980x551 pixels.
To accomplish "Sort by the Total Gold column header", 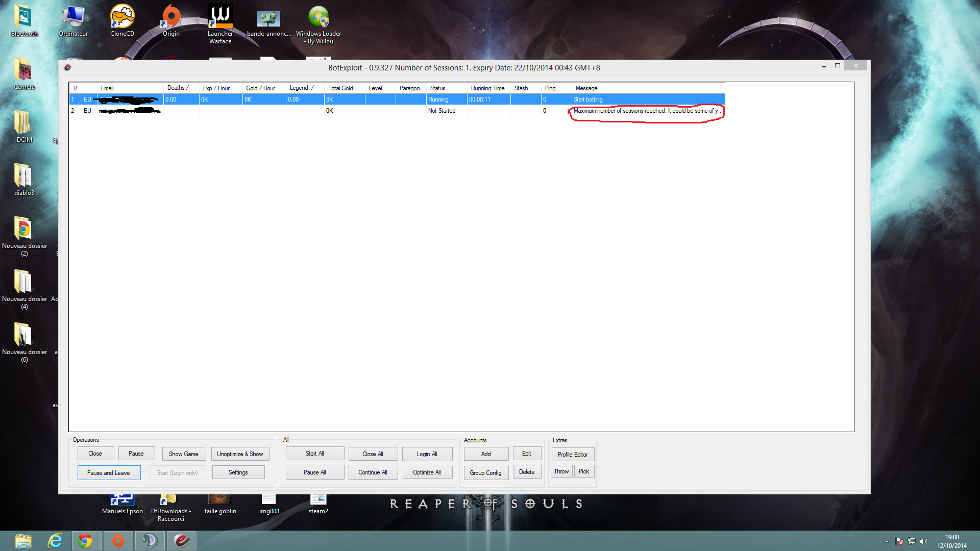I will 340,88.
